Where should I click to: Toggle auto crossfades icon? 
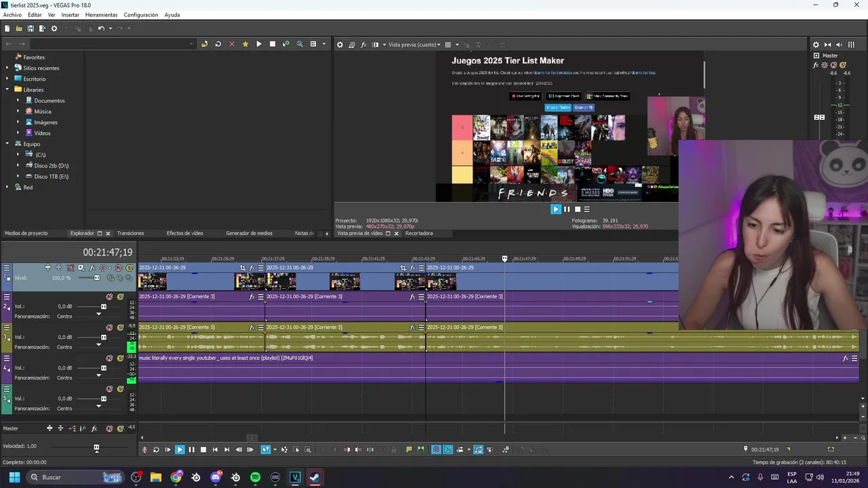(448, 449)
